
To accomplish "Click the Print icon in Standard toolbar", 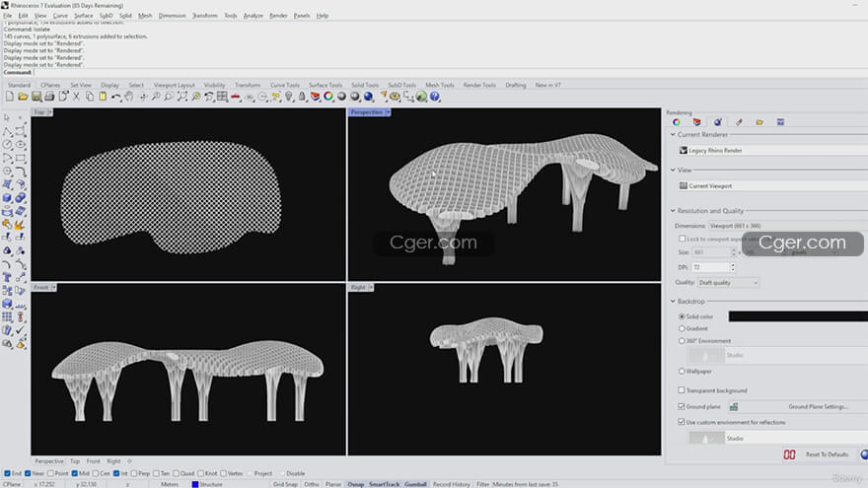I will [x=49, y=97].
